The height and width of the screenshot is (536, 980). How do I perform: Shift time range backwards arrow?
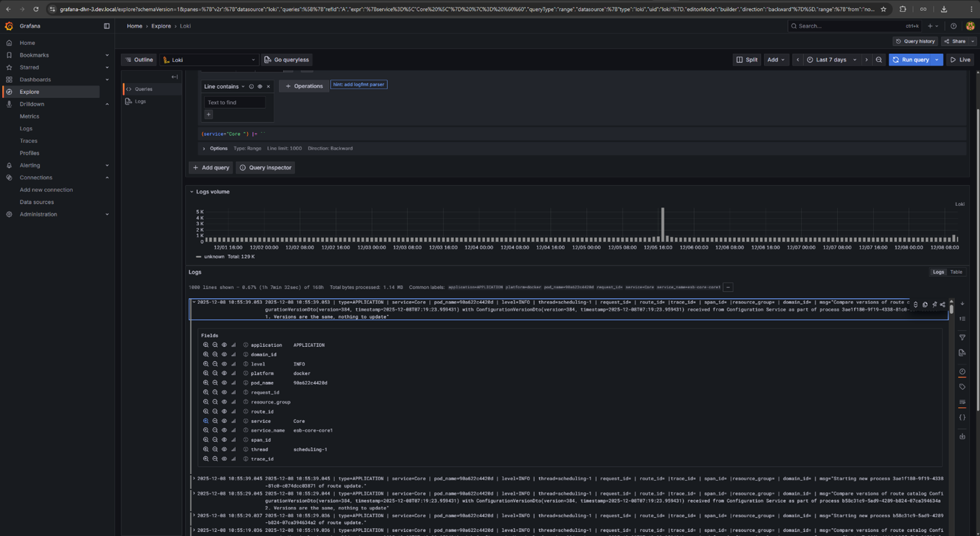tap(798, 60)
